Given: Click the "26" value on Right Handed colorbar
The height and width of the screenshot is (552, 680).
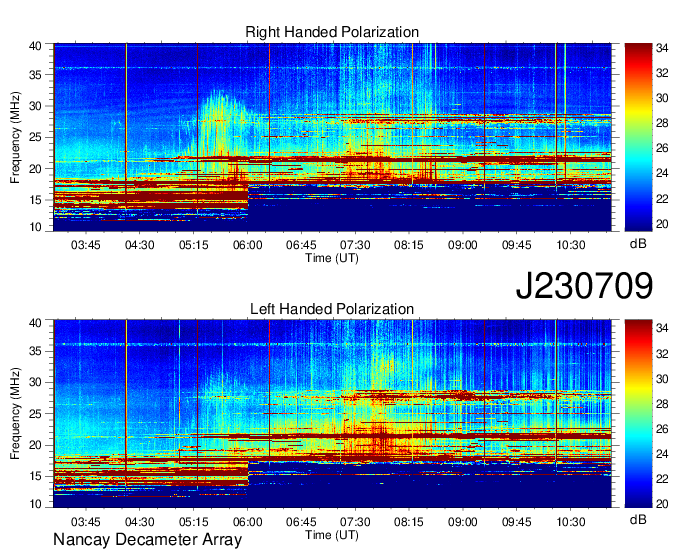Looking at the screenshot, I should [x=662, y=149].
